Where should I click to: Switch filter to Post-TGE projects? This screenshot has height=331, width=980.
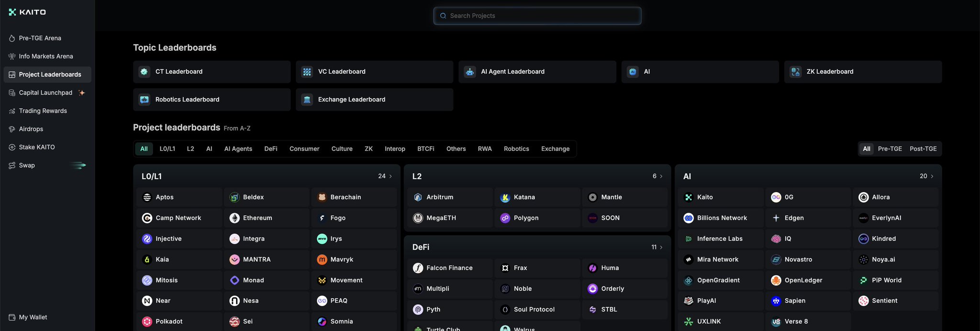pyautogui.click(x=923, y=149)
